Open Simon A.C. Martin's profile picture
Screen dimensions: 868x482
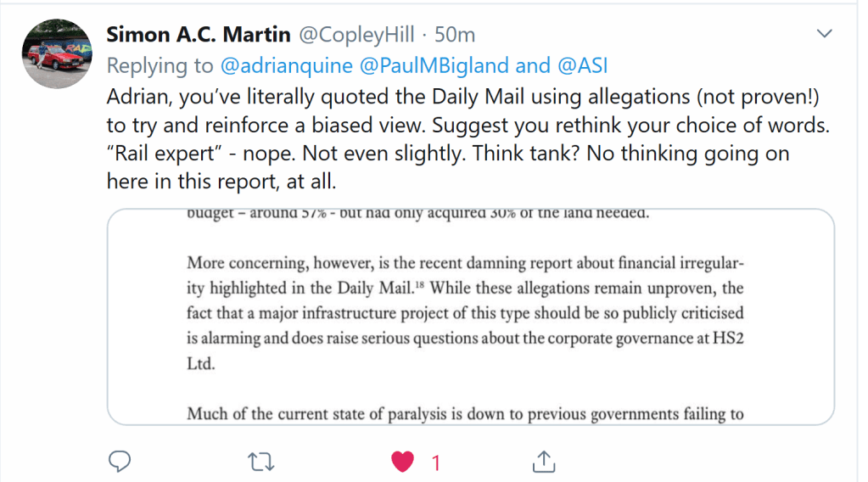pos(57,53)
